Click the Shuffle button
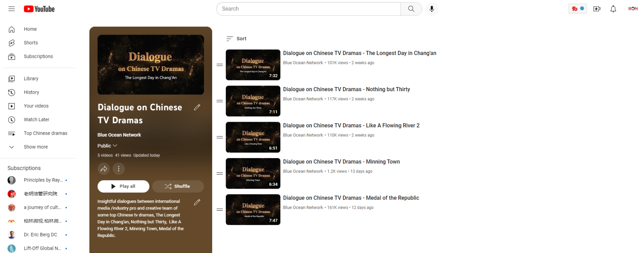644x253 pixels. [x=178, y=186]
